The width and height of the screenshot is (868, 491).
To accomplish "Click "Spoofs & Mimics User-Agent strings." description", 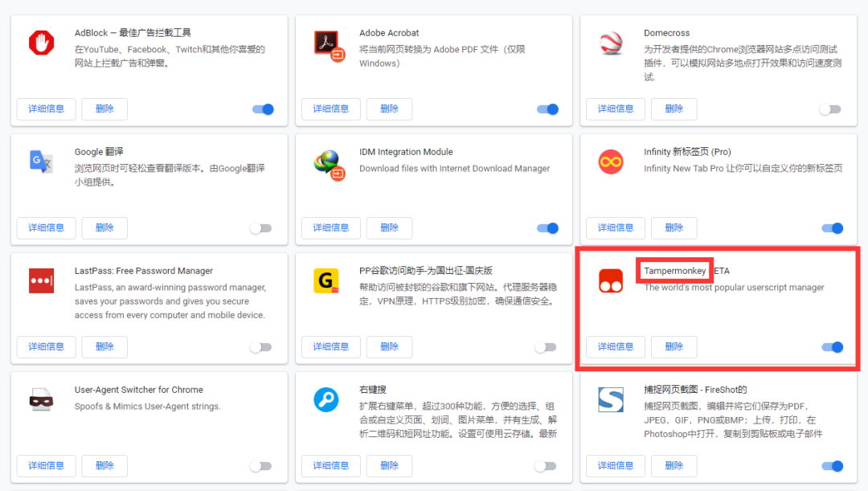I will point(148,407).
